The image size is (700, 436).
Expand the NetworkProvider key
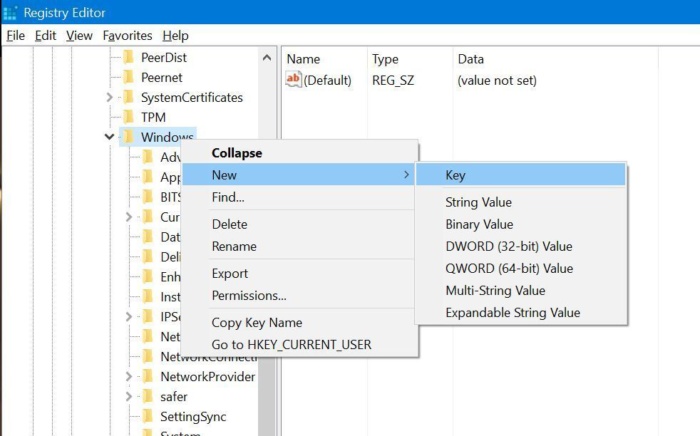pyautogui.click(x=129, y=377)
